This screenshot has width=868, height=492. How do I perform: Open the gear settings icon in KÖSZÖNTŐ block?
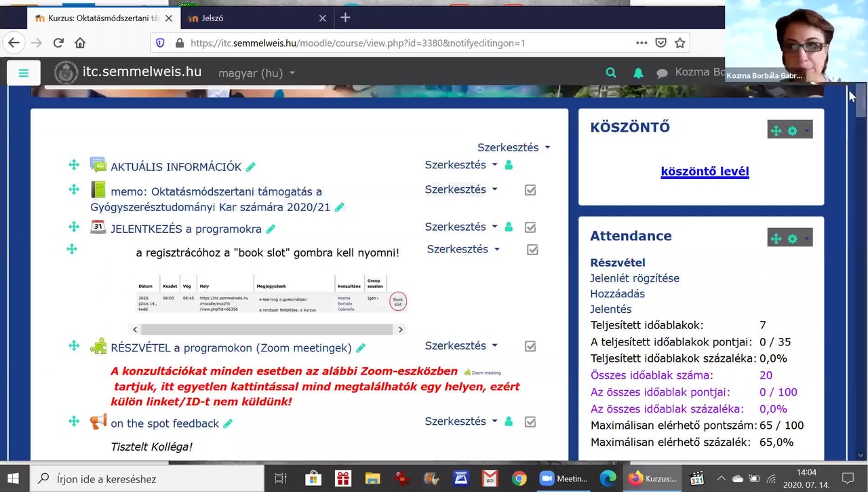[792, 131]
